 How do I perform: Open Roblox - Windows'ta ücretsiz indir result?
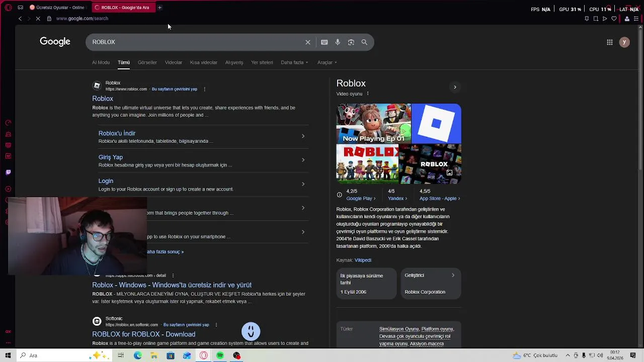(x=172, y=285)
